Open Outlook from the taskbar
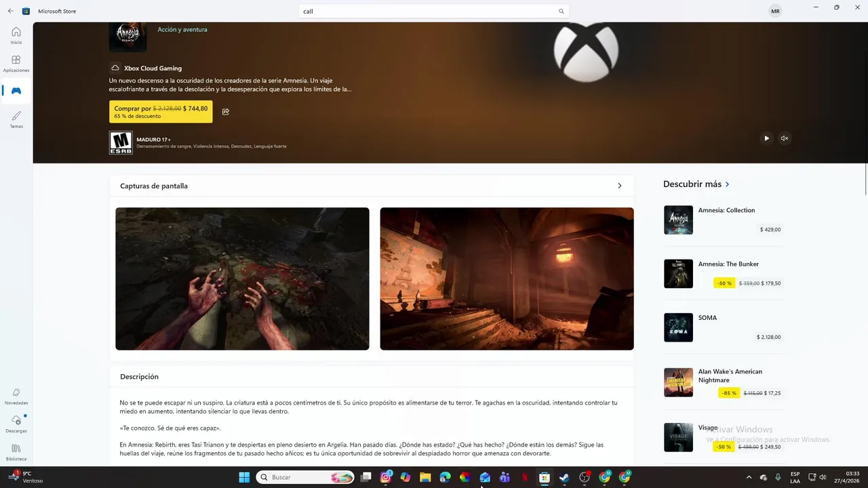Viewport: 868px width, 488px height. (x=485, y=477)
